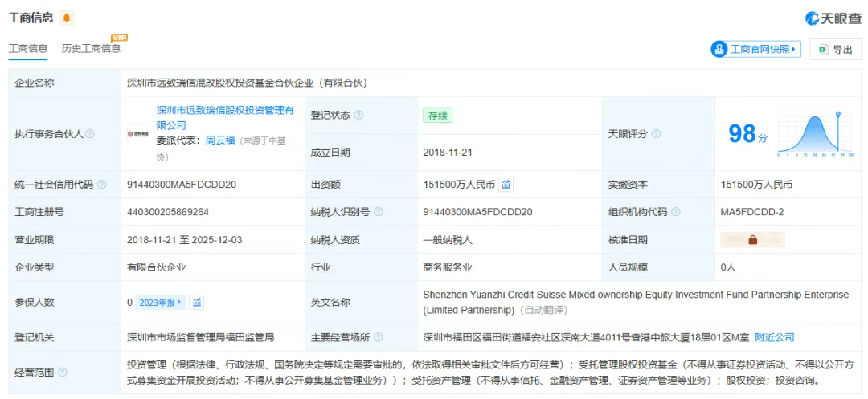This screenshot has height=399, width=868.
Task: Click the help icon next to 纳税人识别号
Action: (x=378, y=212)
